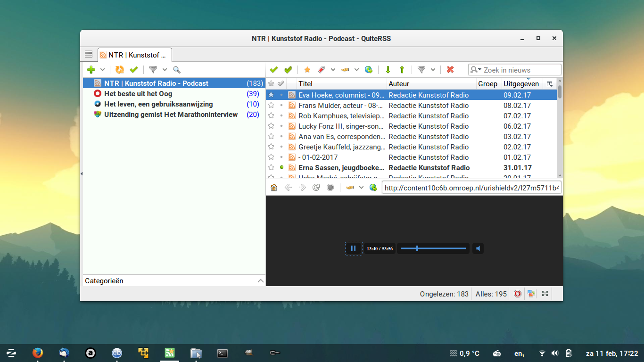Delete selected news with the red X
Image resolution: width=644 pixels, height=362 pixels.
click(x=450, y=70)
